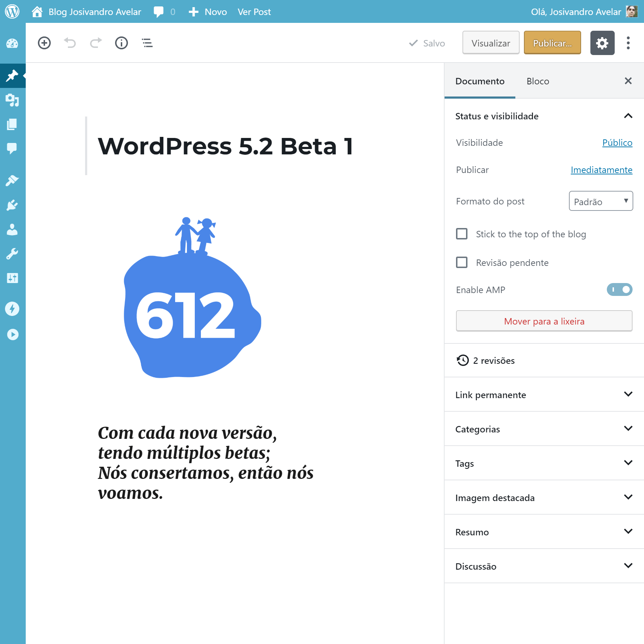The width and height of the screenshot is (644, 644).
Task: Close the settings sidebar with X
Action: pos(628,81)
